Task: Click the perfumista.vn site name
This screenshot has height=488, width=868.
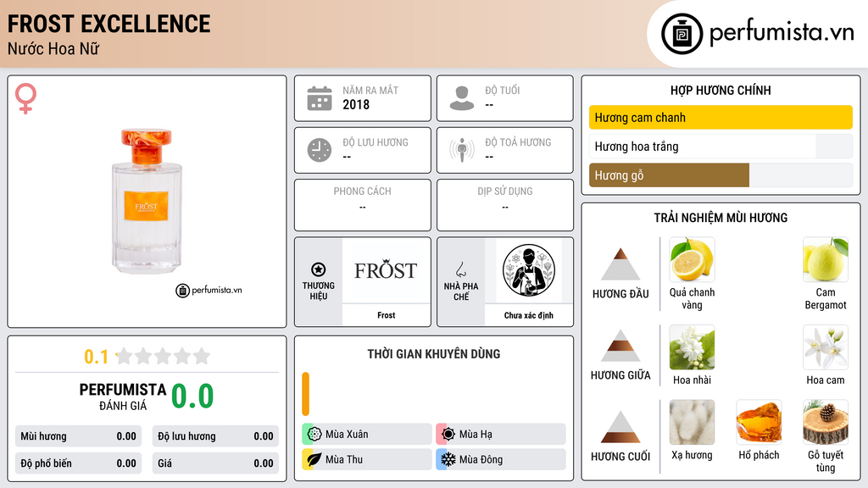Action: (x=781, y=33)
